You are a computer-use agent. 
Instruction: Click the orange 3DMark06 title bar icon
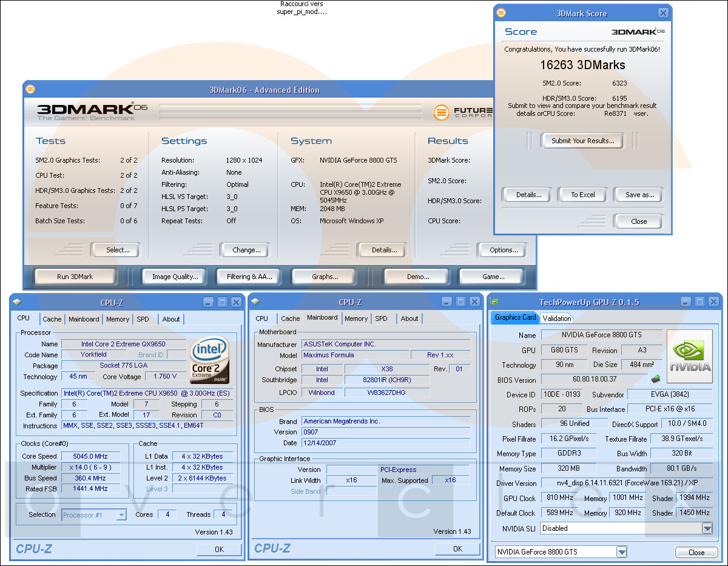pos(30,89)
